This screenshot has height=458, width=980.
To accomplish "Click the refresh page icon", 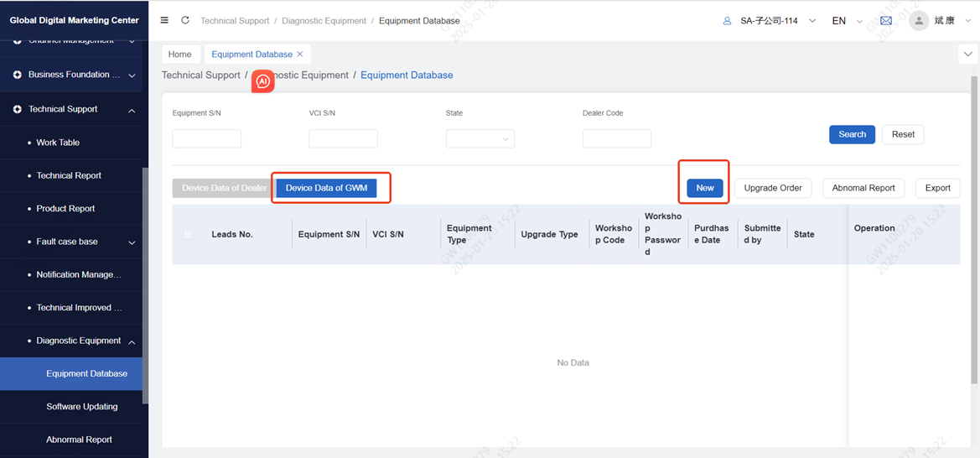I will [x=185, y=20].
